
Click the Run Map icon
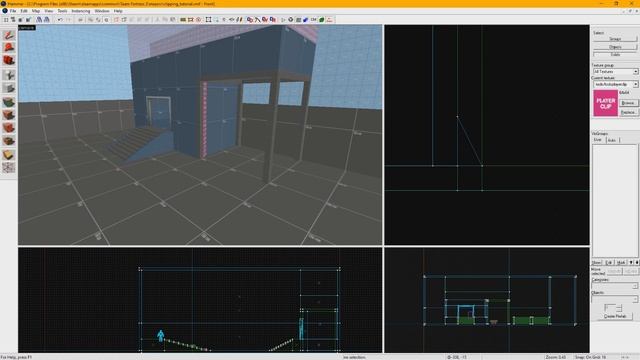(x=283, y=20)
